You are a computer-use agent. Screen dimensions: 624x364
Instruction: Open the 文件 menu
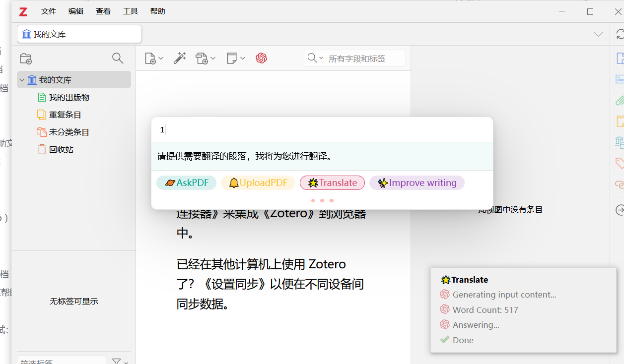(49, 11)
